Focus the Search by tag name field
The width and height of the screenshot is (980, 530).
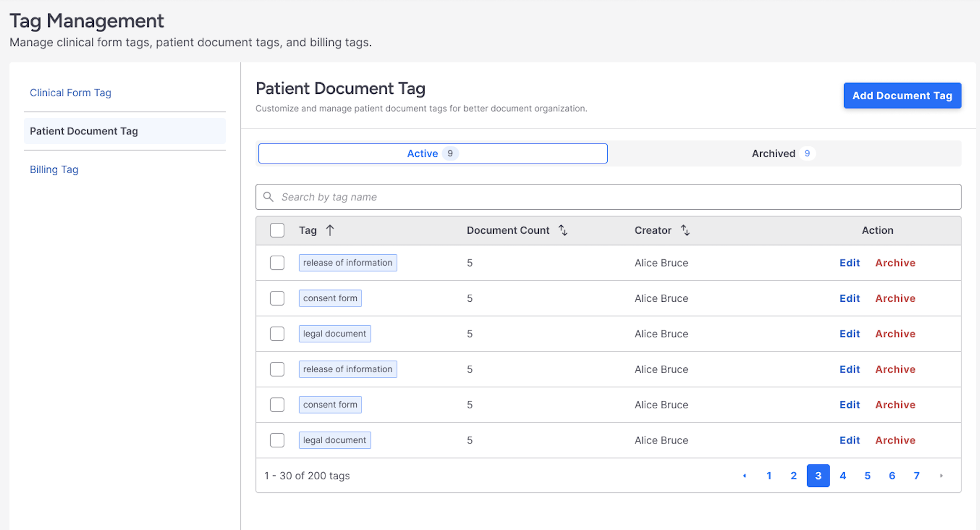[608, 197]
